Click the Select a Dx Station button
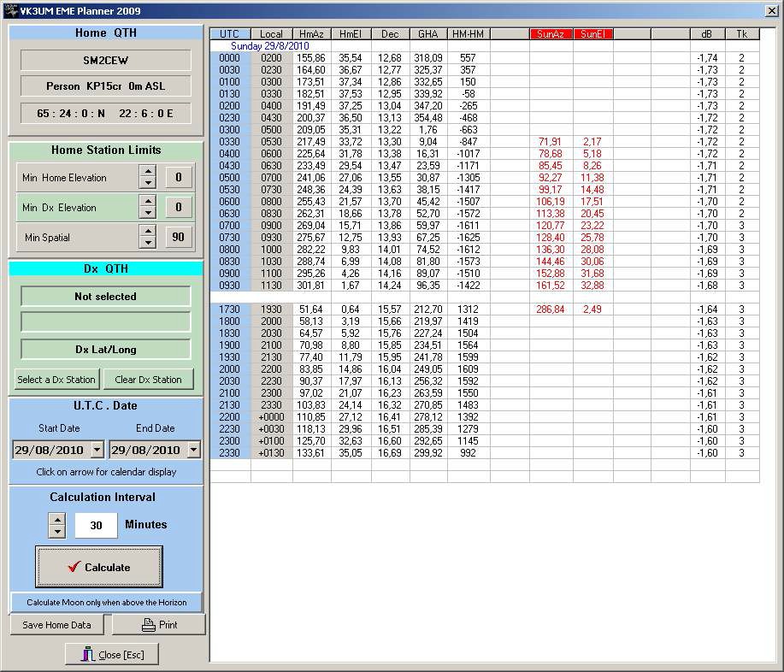 [x=57, y=380]
